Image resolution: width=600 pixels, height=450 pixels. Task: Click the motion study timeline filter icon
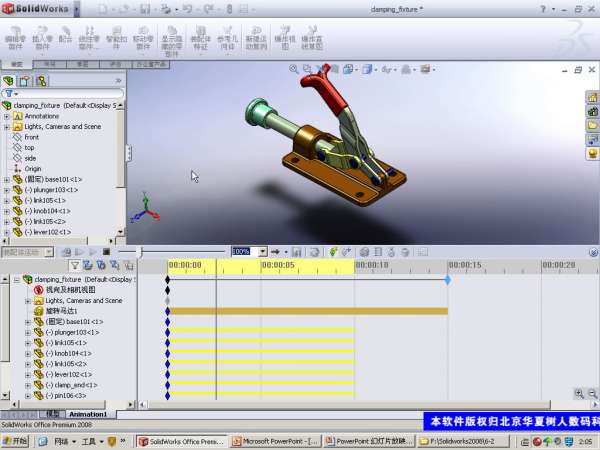coord(74,265)
